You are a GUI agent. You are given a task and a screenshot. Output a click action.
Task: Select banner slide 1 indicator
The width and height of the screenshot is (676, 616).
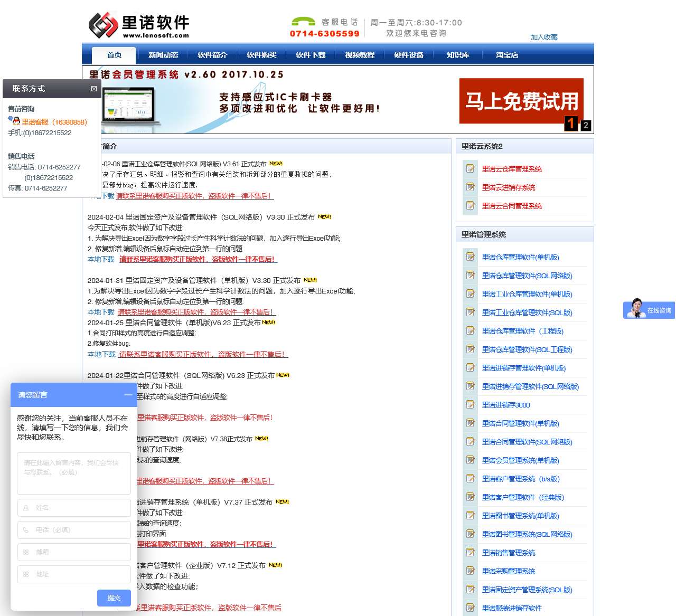pyautogui.click(x=570, y=125)
